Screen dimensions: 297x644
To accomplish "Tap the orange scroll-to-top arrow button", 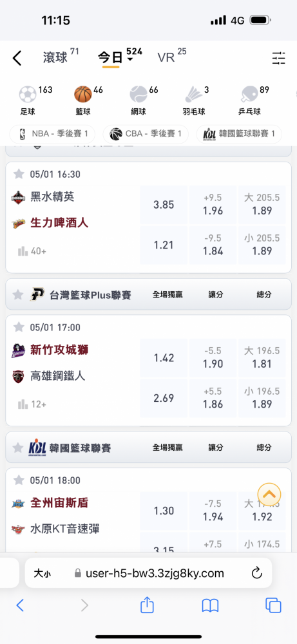I will point(269,494).
